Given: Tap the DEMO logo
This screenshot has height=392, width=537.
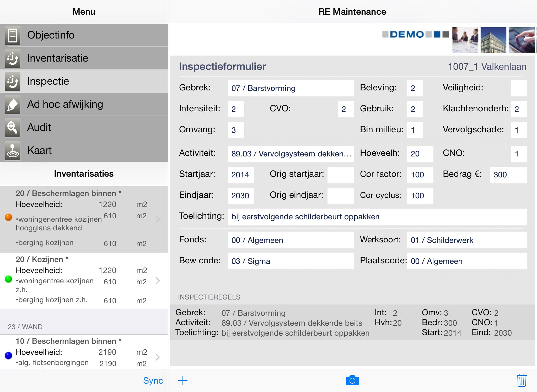Looking at the screenshot, I should pos(415,34).
